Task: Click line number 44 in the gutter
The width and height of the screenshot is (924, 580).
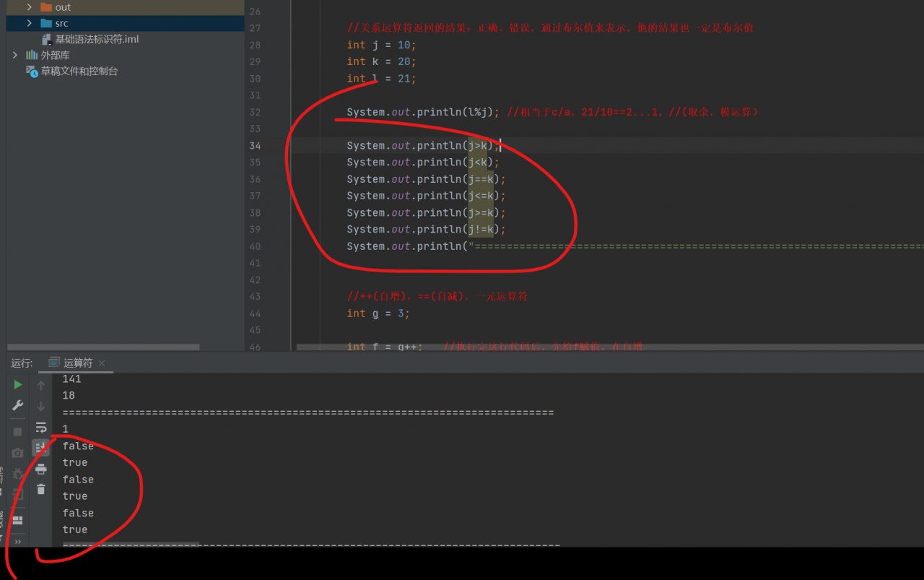Action: (255, 313)
